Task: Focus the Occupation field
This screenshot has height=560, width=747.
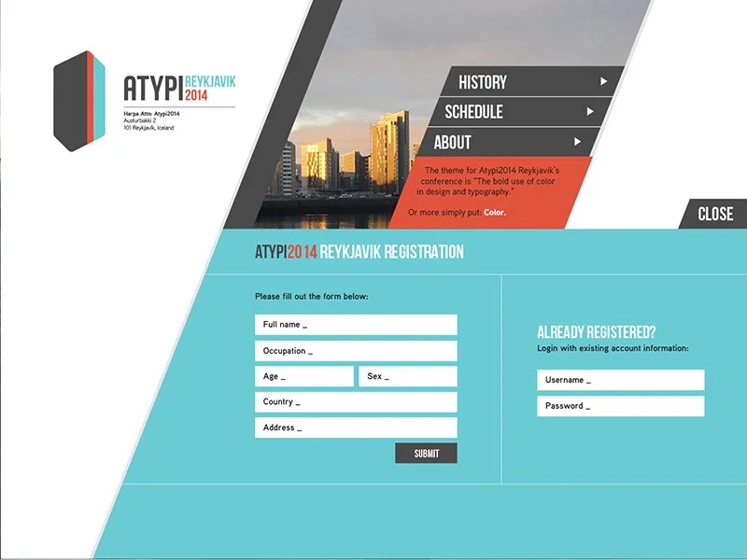Action: click(x=356, y=351)
